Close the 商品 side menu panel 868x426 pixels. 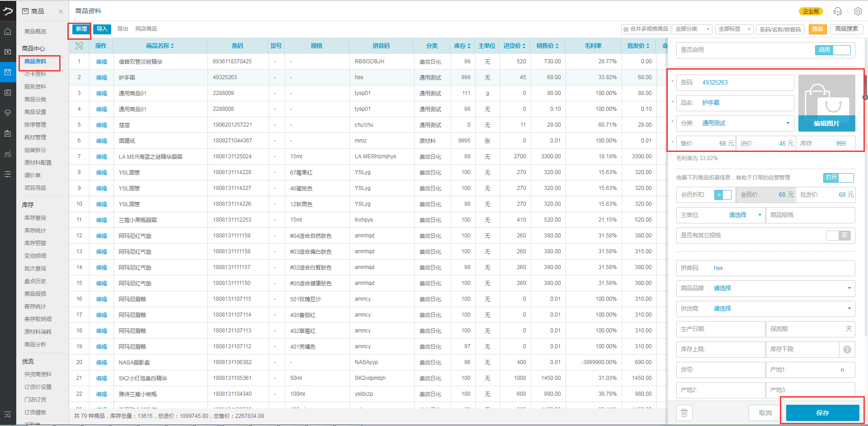61,11
